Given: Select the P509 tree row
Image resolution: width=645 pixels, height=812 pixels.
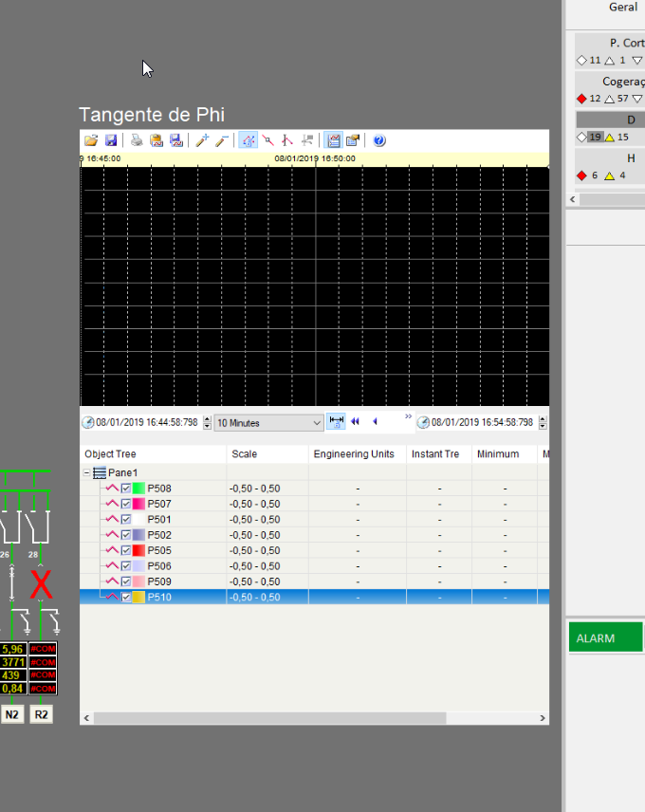Looking at the screenshot, I should point(314,581).
